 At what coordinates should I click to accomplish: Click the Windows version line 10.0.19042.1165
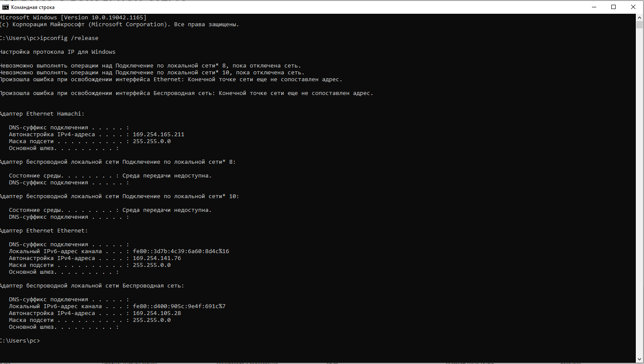tap(73, 18)
